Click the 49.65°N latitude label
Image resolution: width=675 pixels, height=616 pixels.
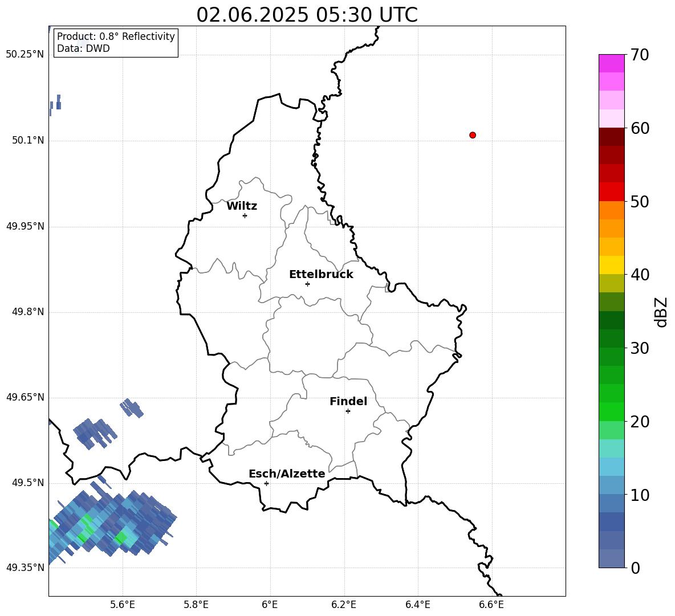point(25,397)
